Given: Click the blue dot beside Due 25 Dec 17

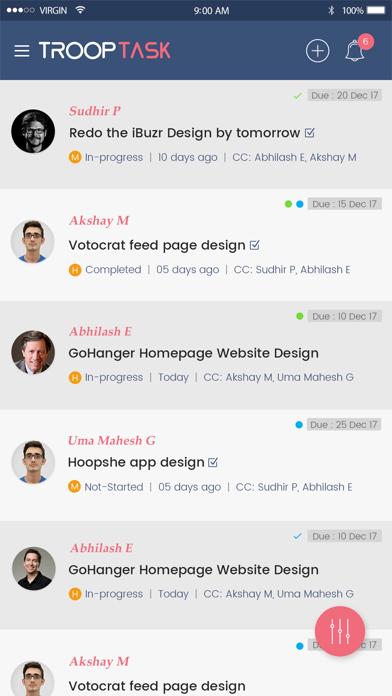Looking at the screenshot, I should [299, 425].
